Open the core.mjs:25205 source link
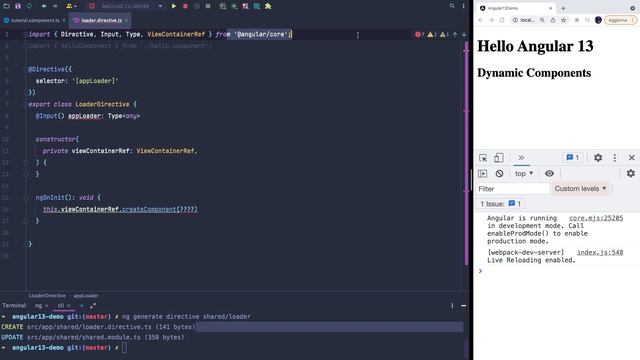This screenshot has height=360, width=640. (596, 218)
